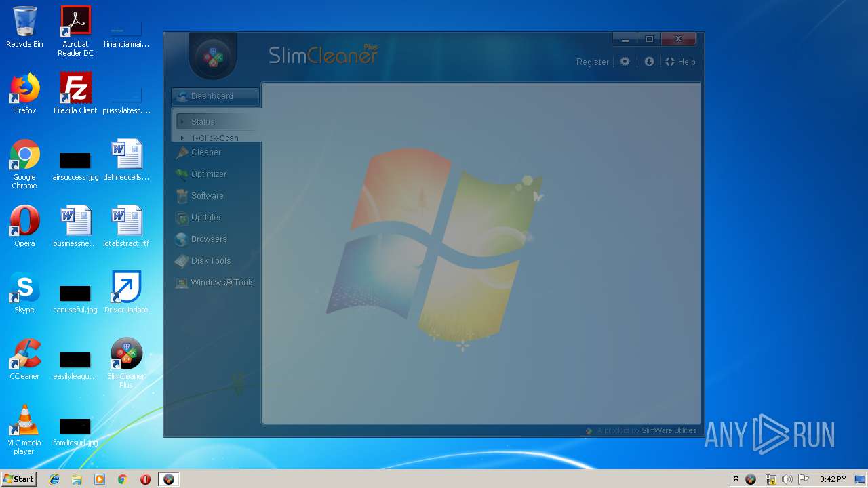The height and width of the screenshot is (488, 868).
Task: Click the SlimCleaner logo emblem
Action: pos(213,56)
